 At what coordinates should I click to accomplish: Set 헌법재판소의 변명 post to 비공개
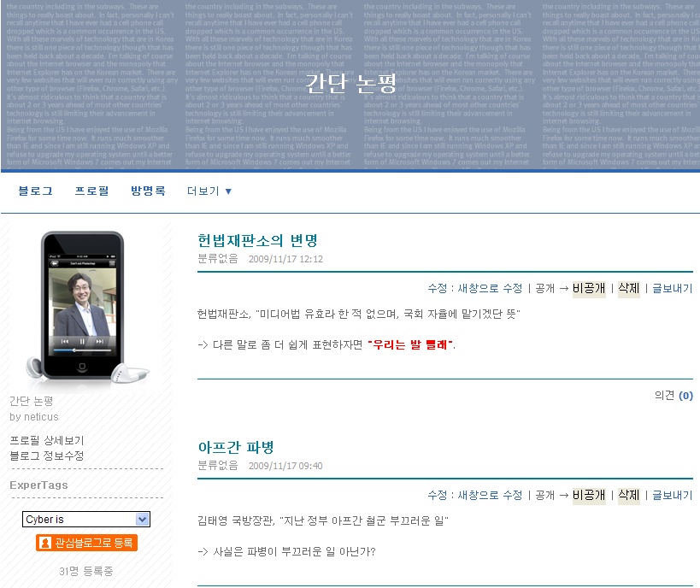[x=589, y=288]
